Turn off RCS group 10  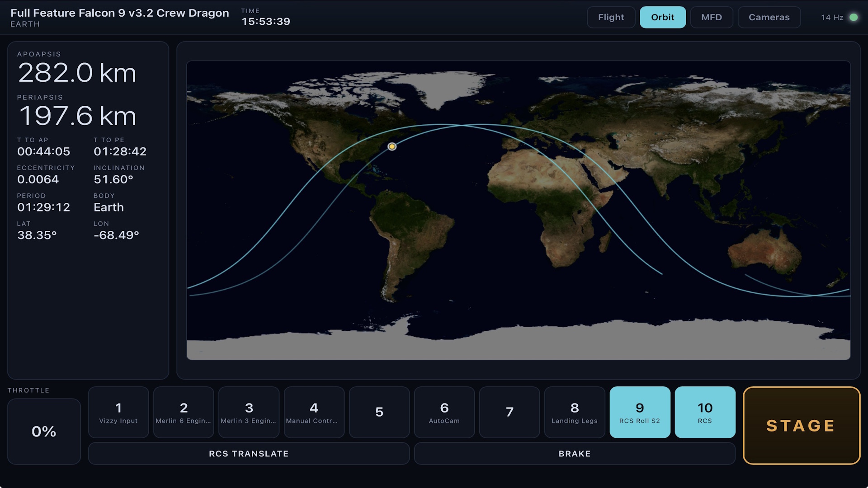[705, 412]
